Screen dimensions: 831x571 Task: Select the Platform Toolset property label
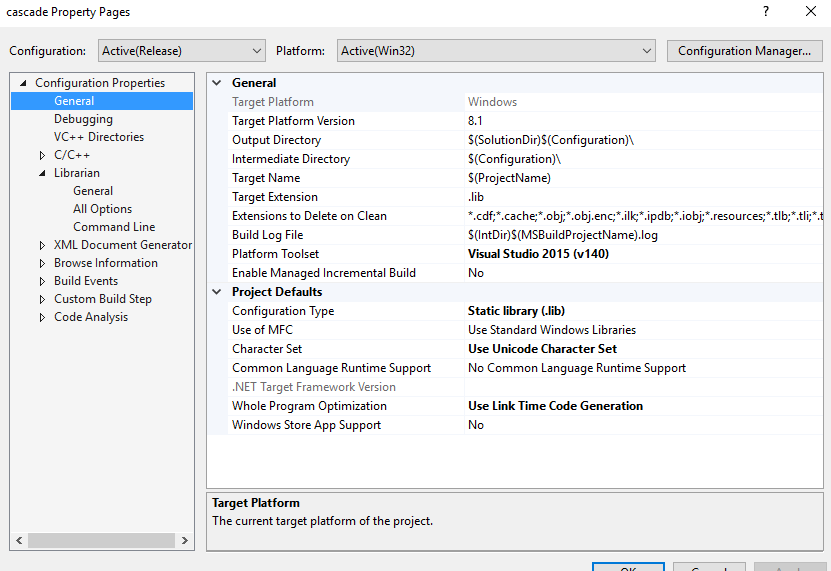tap(275, 254)
